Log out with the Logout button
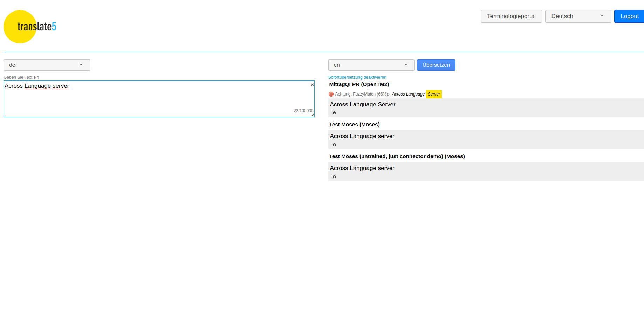Viewport: 644px width, 311px height. pos(629,16)
